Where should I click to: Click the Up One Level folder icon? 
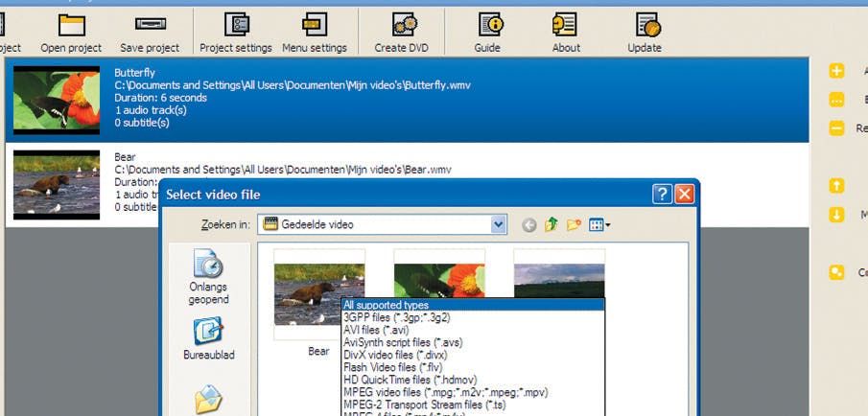(551, 224)
